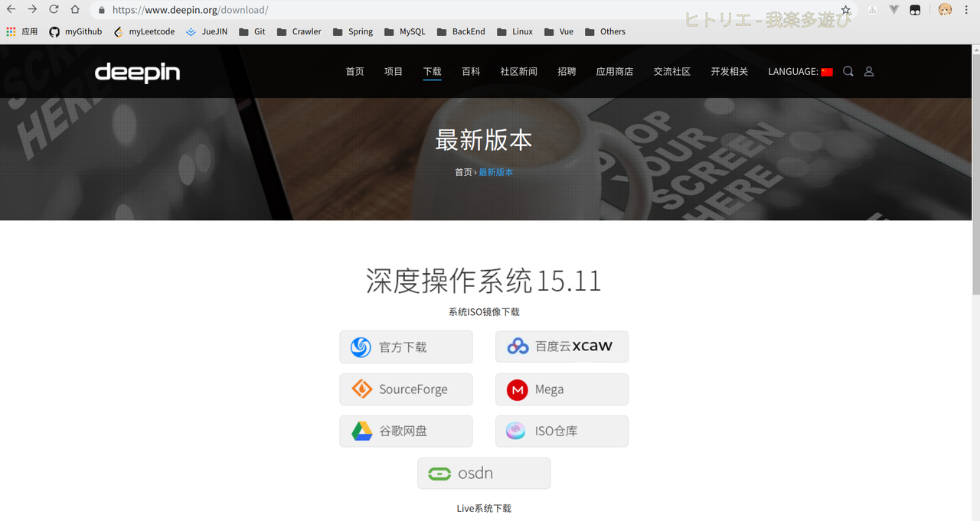Go to 首页 in the site navigation
The height and width of the screenshot is (521, 980).
354,71
